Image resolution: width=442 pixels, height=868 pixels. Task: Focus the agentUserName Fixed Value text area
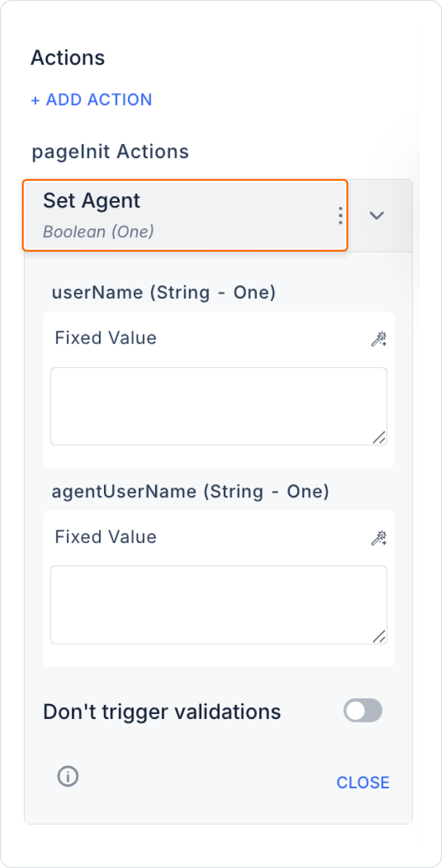pyautogui.click(x=219, y=605)
